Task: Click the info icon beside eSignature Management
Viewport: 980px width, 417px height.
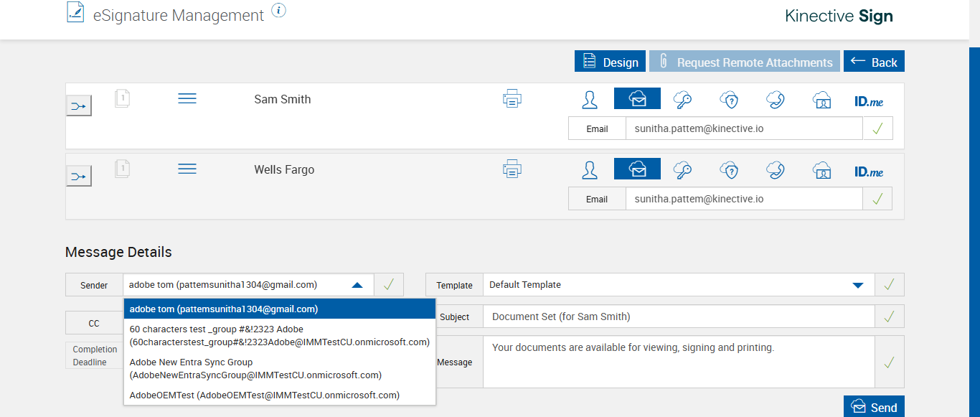Action: pos(279,11)
